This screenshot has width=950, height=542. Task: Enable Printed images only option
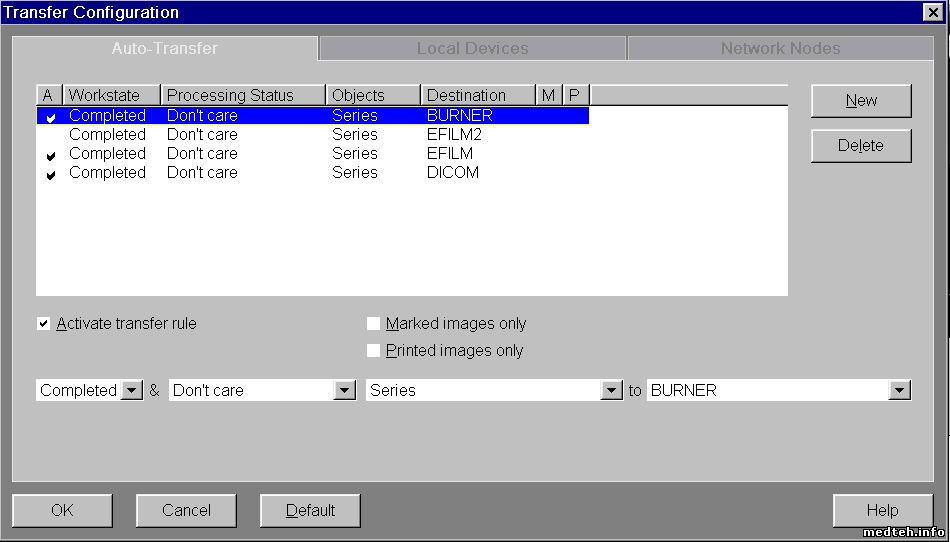[374, 351]
